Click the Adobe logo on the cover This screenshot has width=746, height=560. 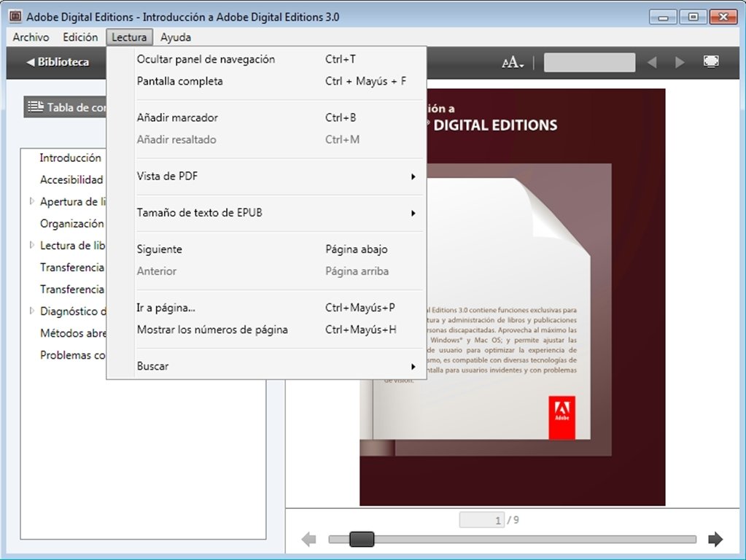[x=562, y=417]
